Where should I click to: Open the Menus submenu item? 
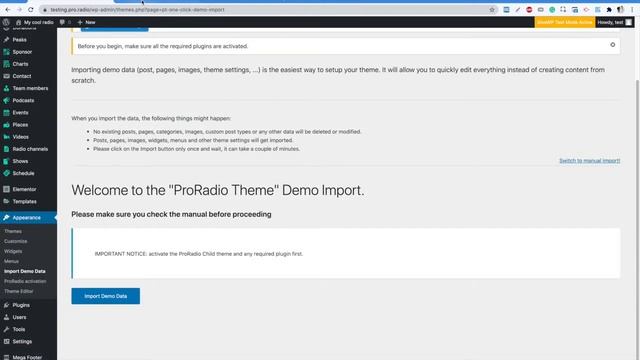coord(11,261)
